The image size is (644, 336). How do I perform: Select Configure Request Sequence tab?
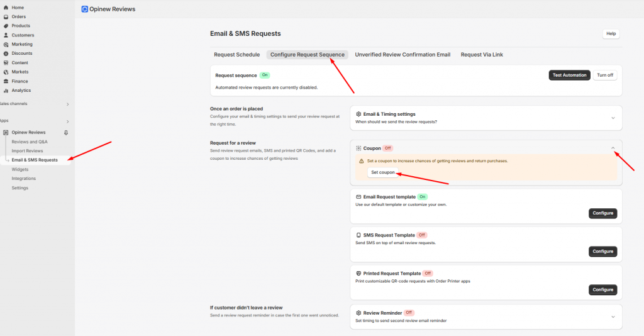(x=307, y=55)
